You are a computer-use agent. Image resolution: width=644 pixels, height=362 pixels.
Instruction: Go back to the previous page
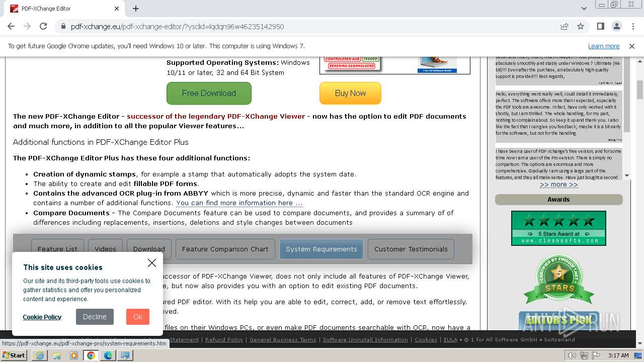click(11, 26)
